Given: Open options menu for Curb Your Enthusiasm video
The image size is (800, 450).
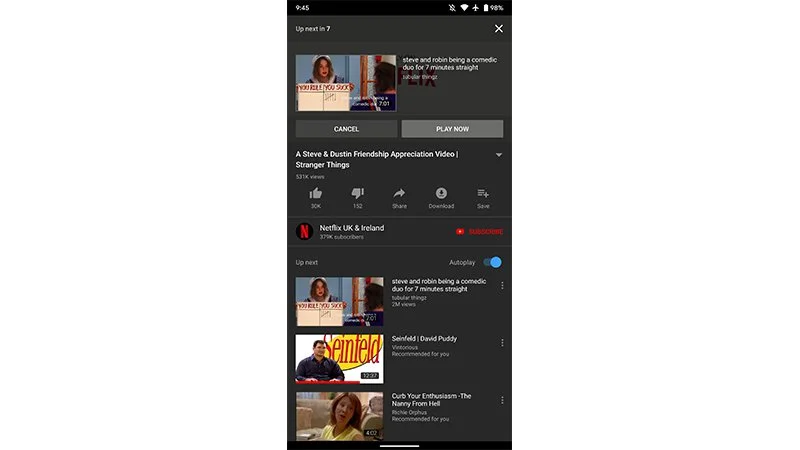Looking at the screenshot, I should pos(502,401).
